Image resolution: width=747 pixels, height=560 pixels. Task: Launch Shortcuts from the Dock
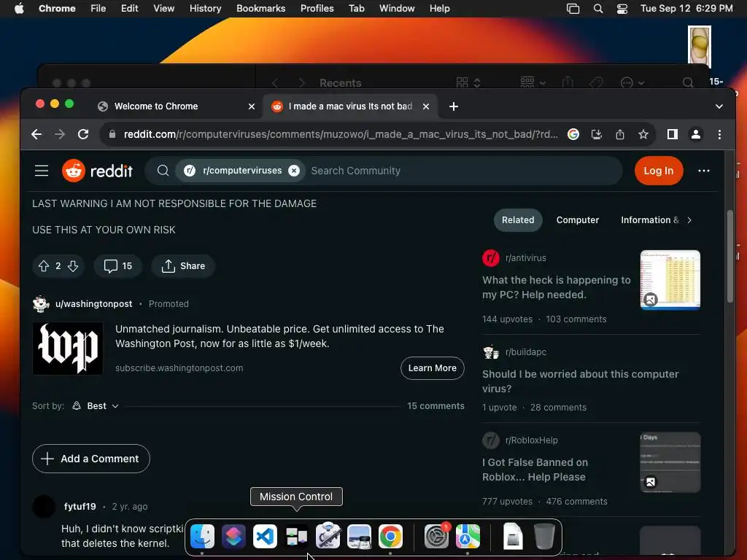pos(233,536)
